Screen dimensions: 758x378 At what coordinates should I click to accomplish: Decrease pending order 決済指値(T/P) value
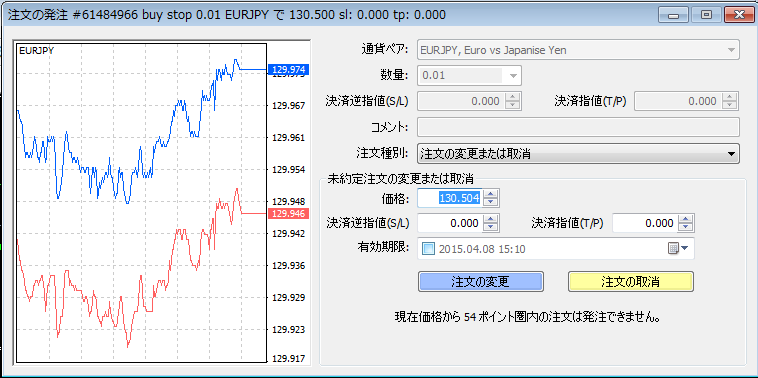point(686,227)
